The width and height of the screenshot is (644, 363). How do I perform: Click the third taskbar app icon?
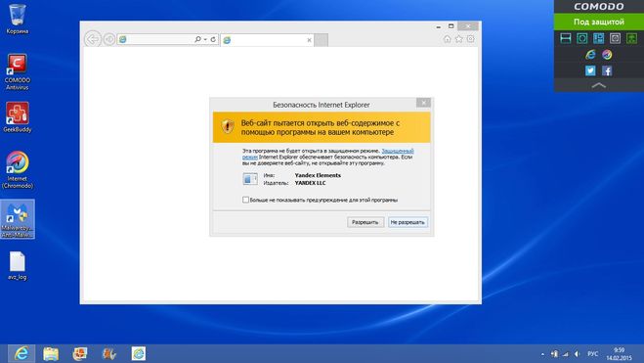80,353
